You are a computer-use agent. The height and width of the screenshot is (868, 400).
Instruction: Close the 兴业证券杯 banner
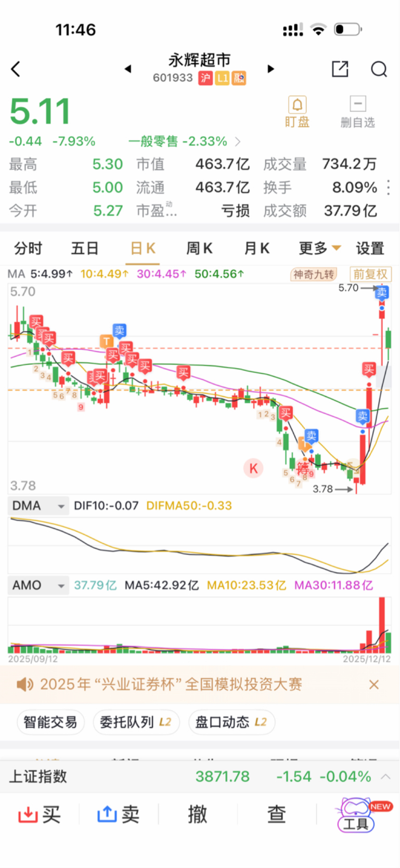(373, 685)
